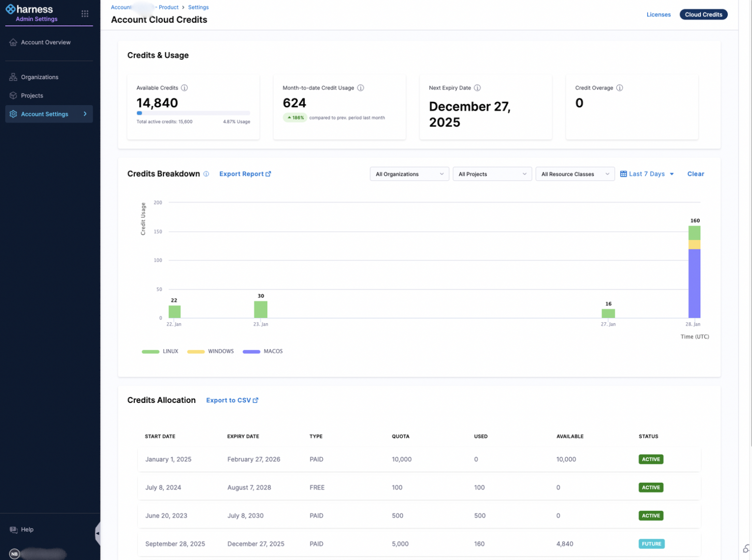Open Organizations in the sidebar
Image resolution: width=752 pixels, height=560 pixels.
[40, 77]
